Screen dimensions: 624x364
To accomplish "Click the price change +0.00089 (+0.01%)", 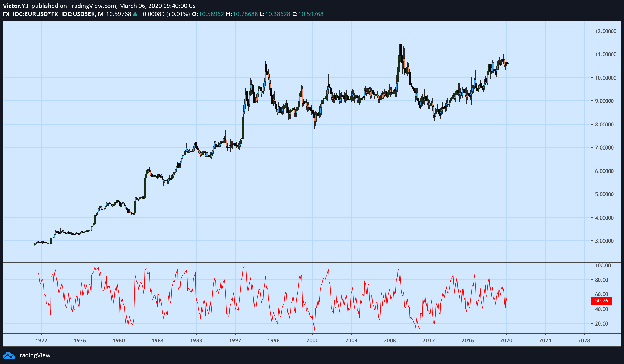I will 164,14.
